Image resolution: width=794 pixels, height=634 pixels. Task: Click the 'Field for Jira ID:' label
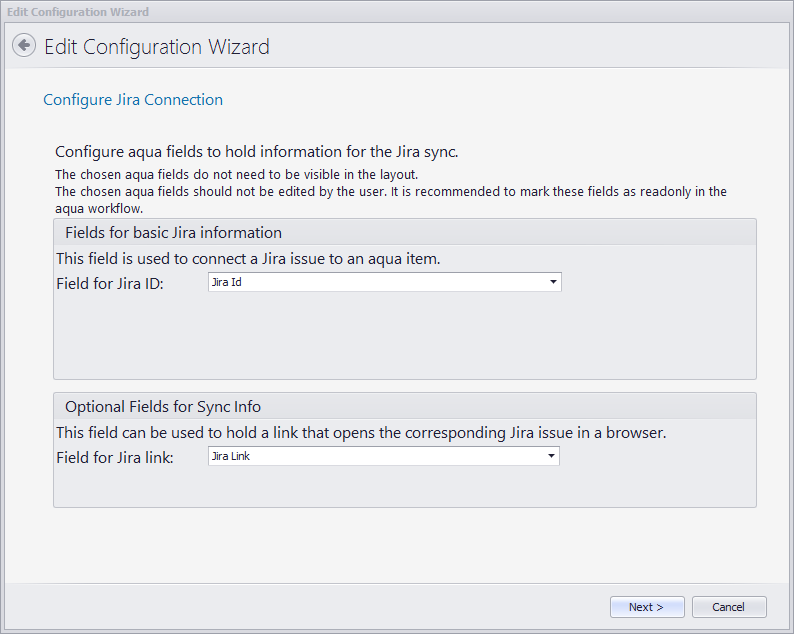tap(110, 283)
